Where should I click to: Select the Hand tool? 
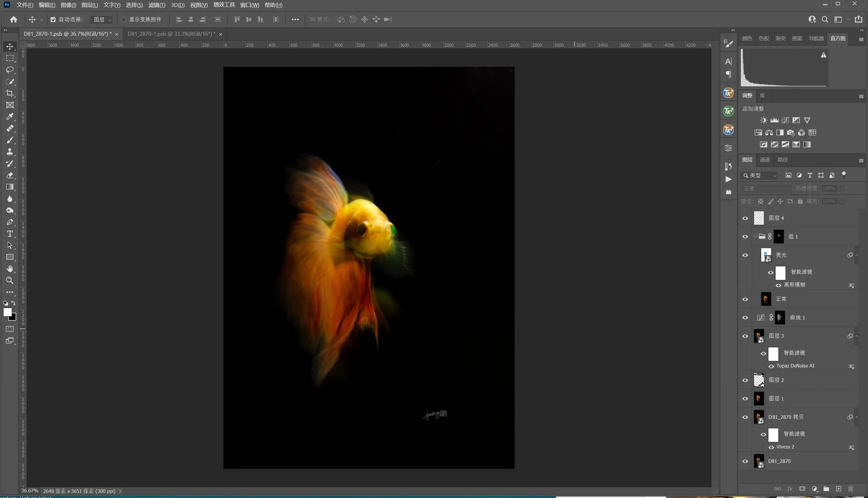pos(10,269)
